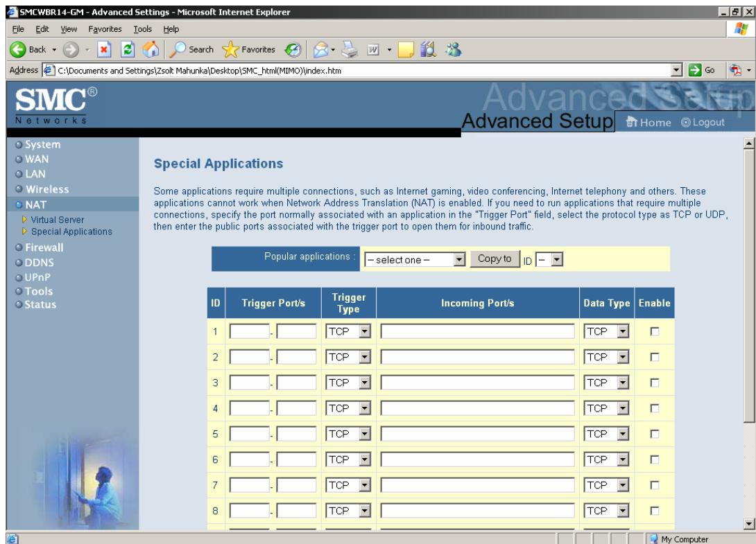The height and width of the screenshot is (544, 756).
Task: Open the address bar history dropdown arrow
Action: 676,70
